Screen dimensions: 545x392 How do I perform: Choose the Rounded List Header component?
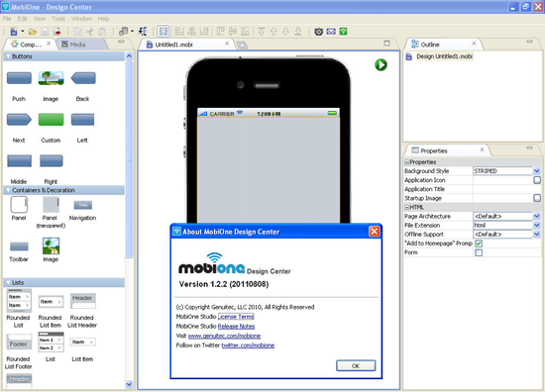click(82, 301)
